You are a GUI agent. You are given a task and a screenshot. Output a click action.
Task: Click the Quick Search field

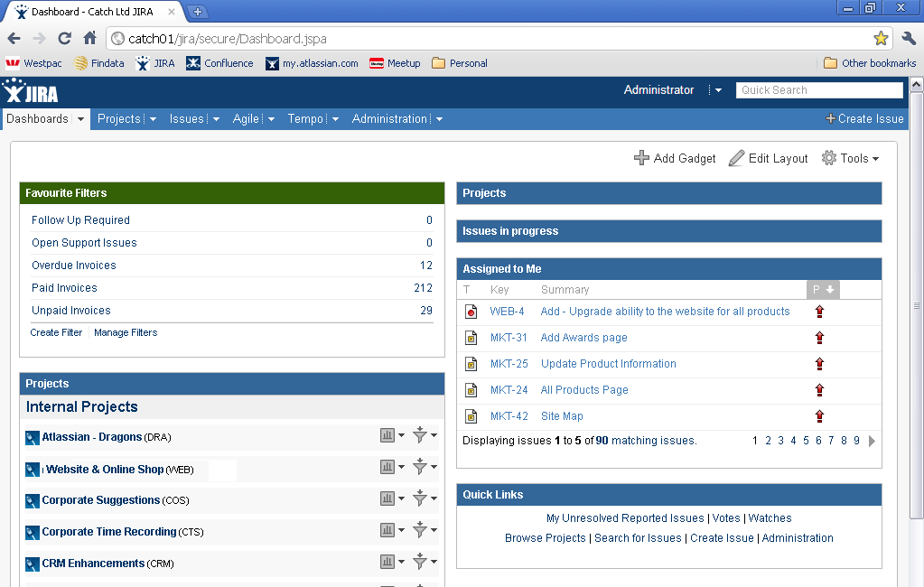pos(819,90)
